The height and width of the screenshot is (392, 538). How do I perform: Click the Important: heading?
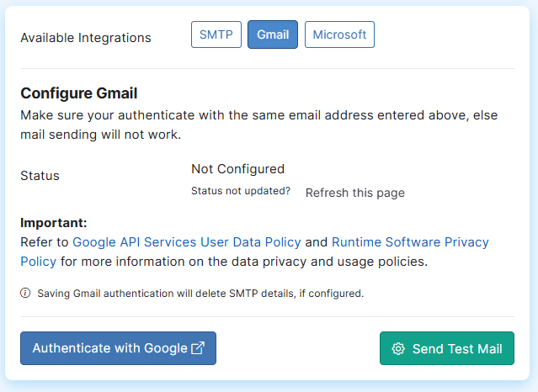pyautogui.click(x=54, y=223)
